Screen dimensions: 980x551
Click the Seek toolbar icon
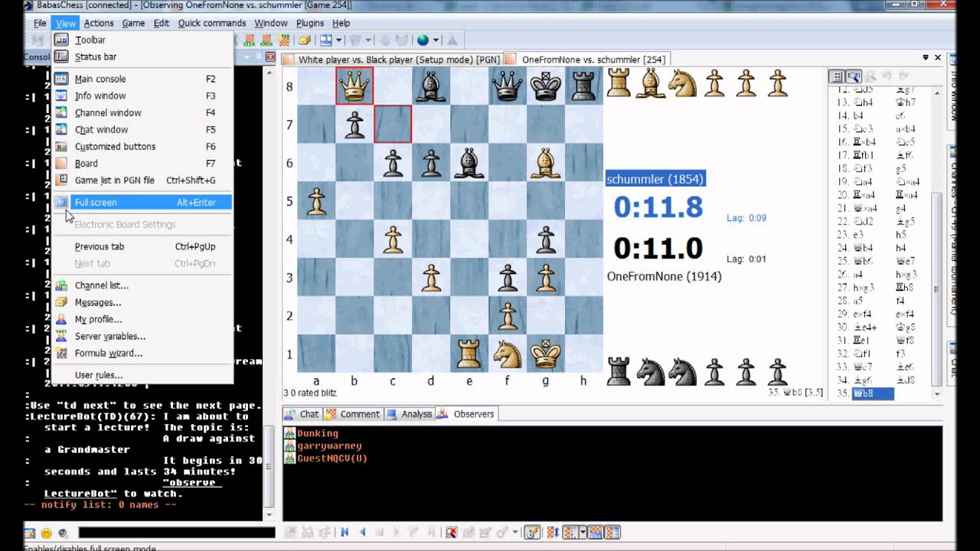(x=250, y=40)
